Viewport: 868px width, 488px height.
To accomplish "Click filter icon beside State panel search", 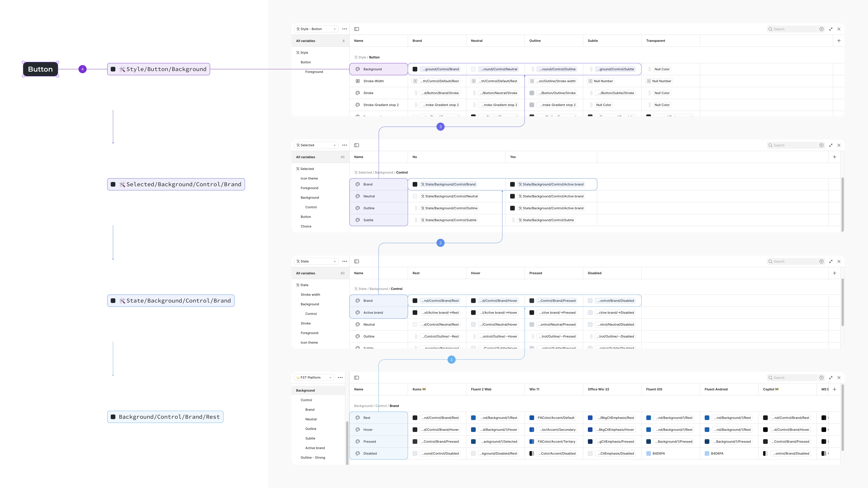I will [x=821, y=261].
